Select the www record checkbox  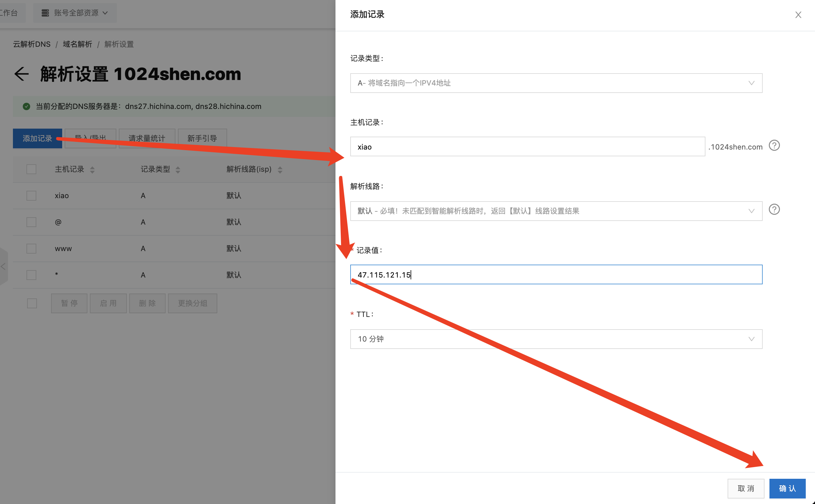tap(31, 249)
